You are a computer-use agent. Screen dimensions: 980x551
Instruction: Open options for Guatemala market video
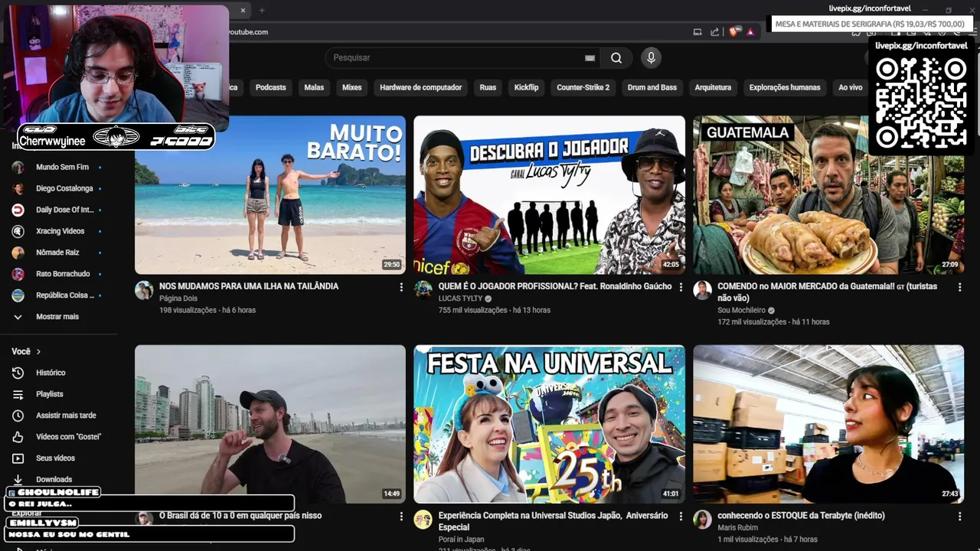[959, 287]
